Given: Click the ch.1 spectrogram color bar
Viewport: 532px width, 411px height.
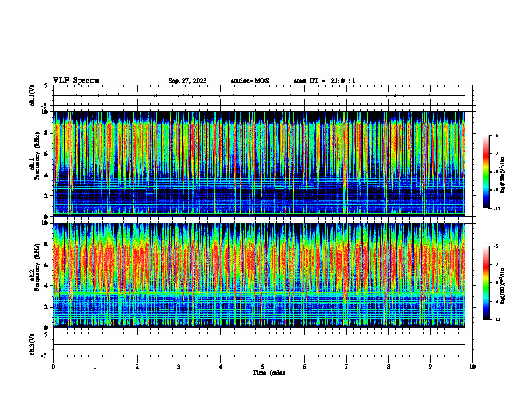Looking at the screenshot, I should click(486, 172).
